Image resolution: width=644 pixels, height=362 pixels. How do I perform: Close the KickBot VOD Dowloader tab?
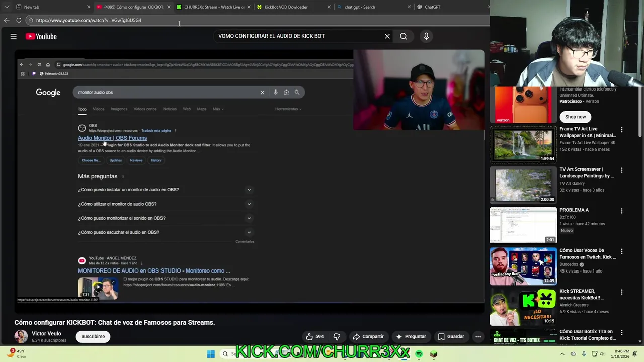pos(329,7)
